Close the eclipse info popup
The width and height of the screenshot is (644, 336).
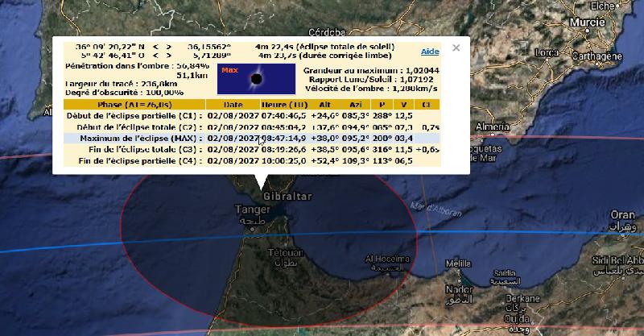click(456, 48)
